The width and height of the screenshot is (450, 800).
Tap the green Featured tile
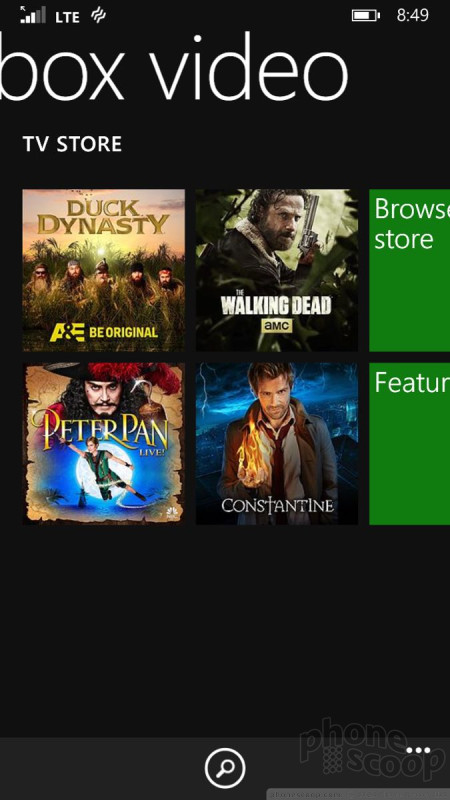coord(410,443)
